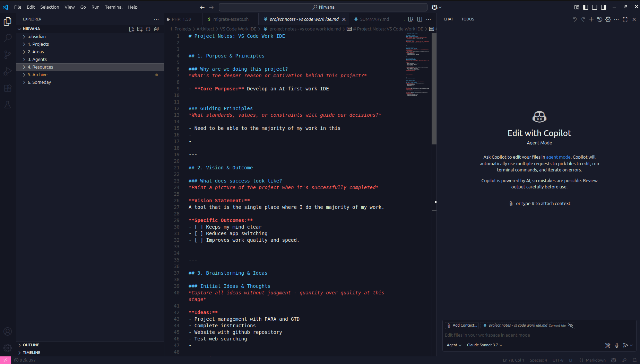Click UTF-8 encoding in status bar
Viewport: 640px width, 364px height.
[558, 360]
